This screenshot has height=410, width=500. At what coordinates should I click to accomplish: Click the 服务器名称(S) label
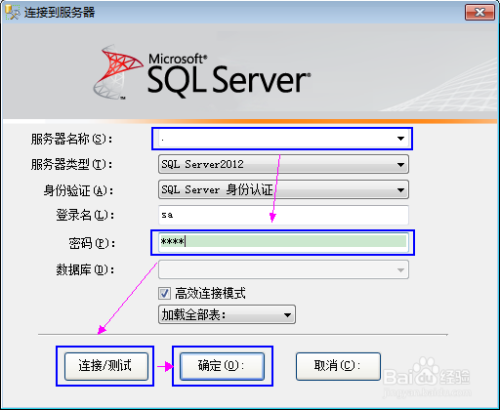coord(72,139)
